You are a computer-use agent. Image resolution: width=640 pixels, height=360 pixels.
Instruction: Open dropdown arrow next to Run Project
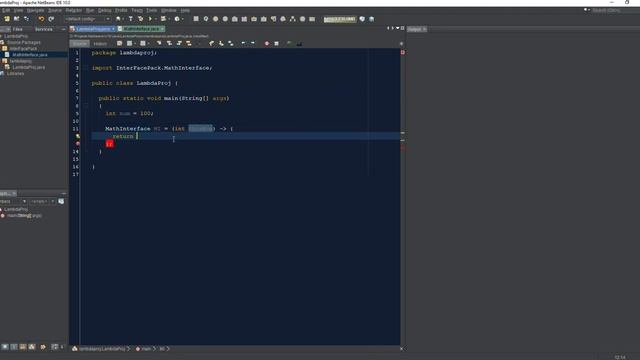click(x=156, y=19)
